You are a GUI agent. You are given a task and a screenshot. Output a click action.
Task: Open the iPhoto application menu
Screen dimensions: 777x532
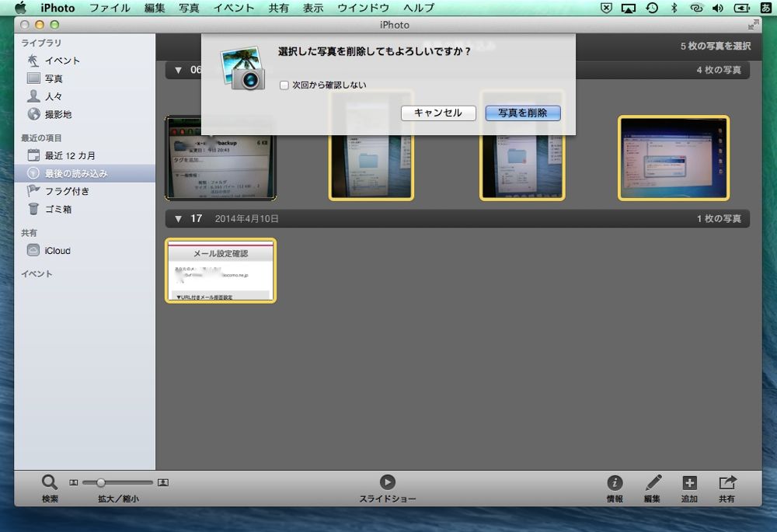point(57,8)
